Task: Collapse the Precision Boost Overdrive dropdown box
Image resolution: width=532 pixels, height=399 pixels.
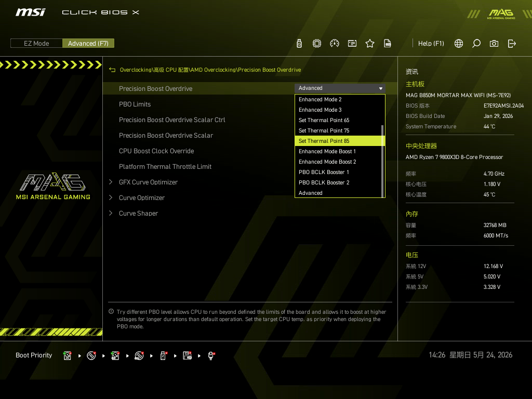Action: (x=340, y=88)
